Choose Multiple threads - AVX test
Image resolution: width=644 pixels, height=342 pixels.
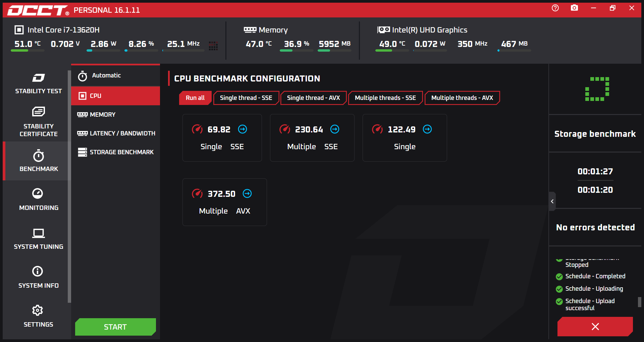pyautogui.click(x=462, y=98)
